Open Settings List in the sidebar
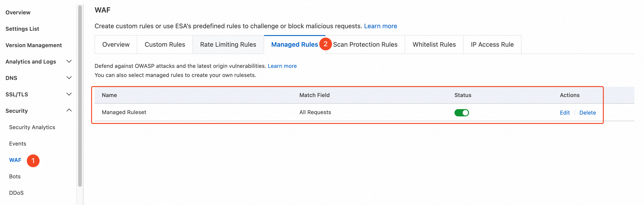Screen dimensions: 644x205 [22, 29]
